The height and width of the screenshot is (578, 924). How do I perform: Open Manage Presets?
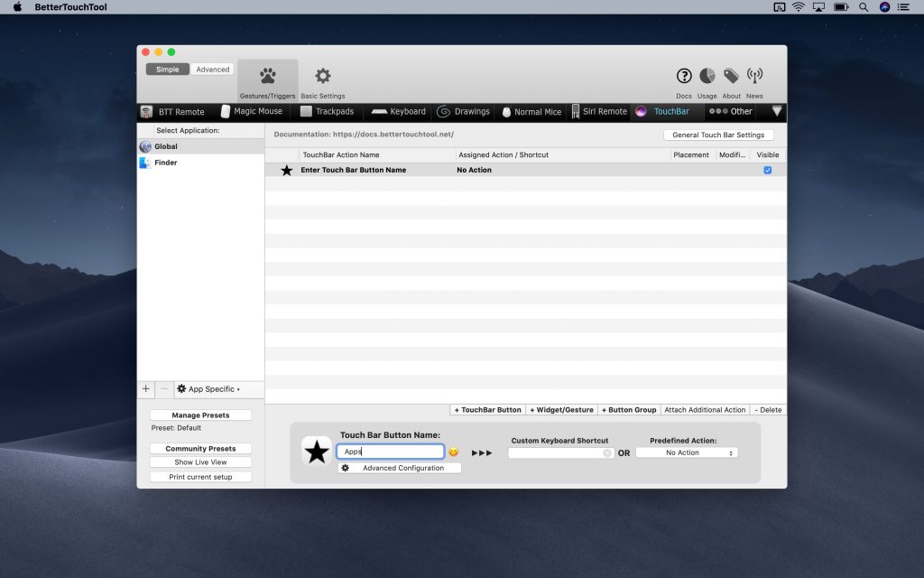[x=200, y=415]
